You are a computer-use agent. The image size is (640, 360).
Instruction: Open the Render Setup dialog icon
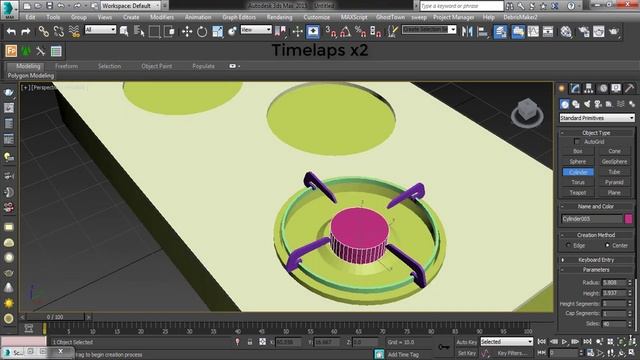(x=584, y=31)
